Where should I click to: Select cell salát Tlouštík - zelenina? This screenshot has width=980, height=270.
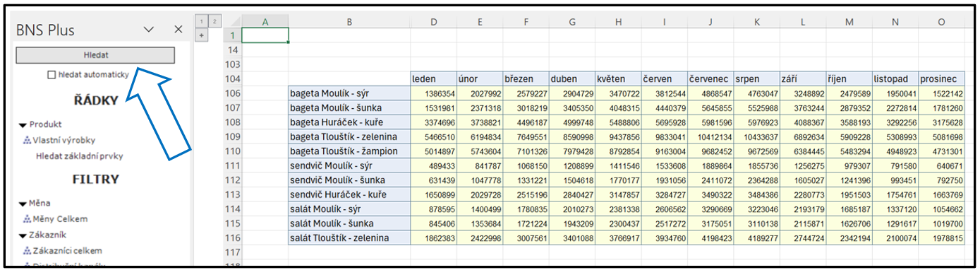pos(349,237)
